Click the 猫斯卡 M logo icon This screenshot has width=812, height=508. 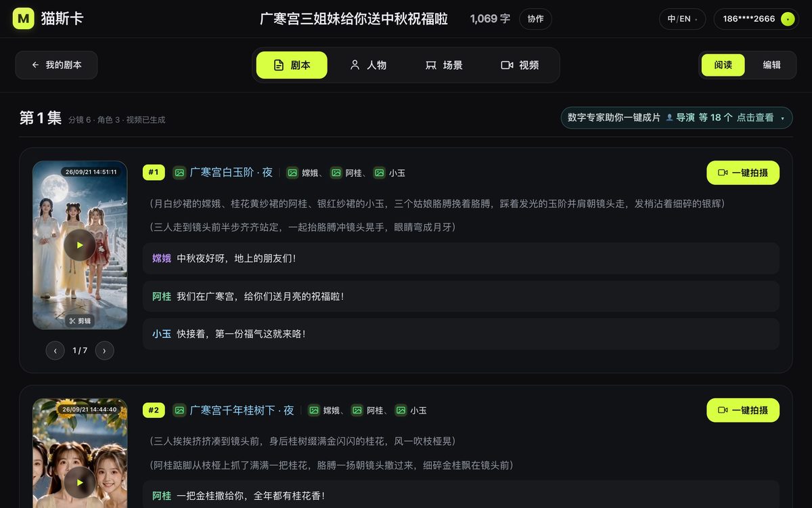[24, 19]
